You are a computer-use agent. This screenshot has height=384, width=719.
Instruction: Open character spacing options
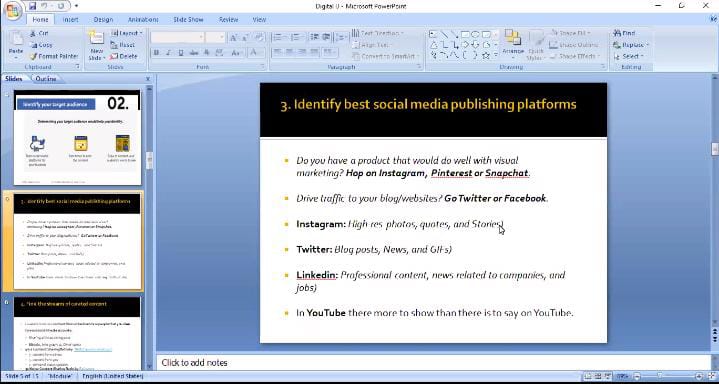(x=219, y=53)
